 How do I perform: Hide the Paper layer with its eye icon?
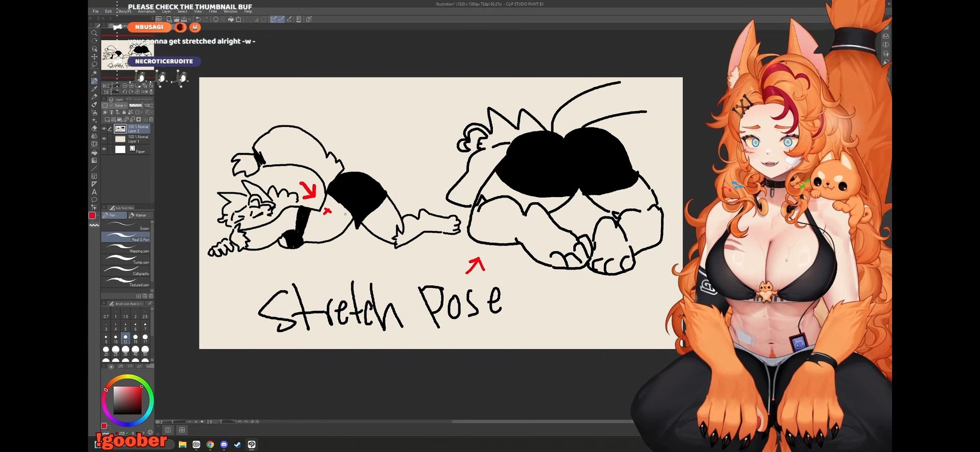tap(104, 149)
